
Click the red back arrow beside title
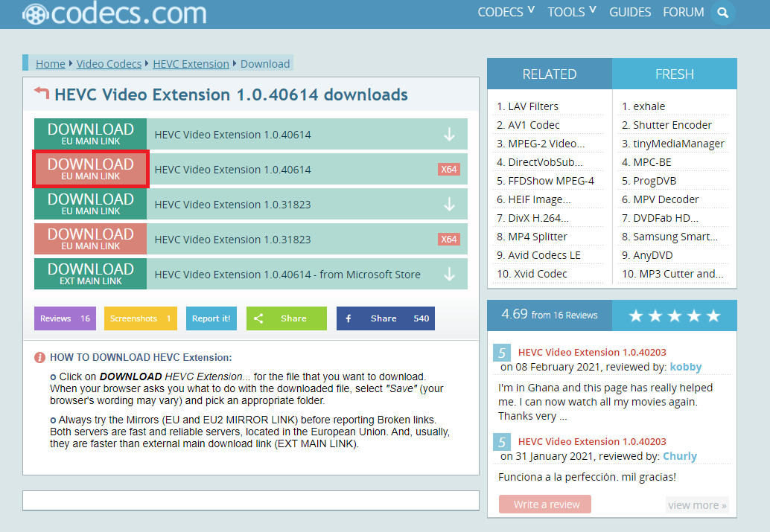tap(42, 93)
